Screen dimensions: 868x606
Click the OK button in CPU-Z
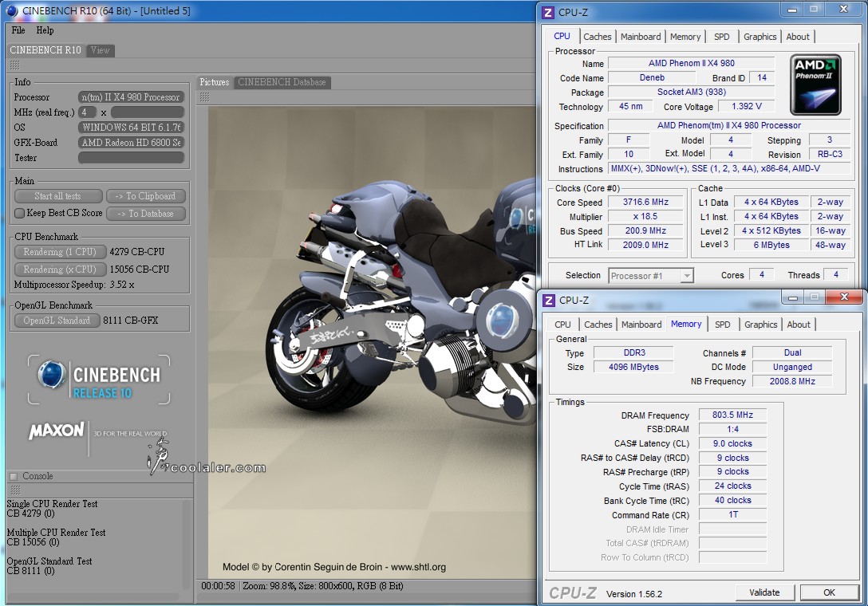click(829, 592)
